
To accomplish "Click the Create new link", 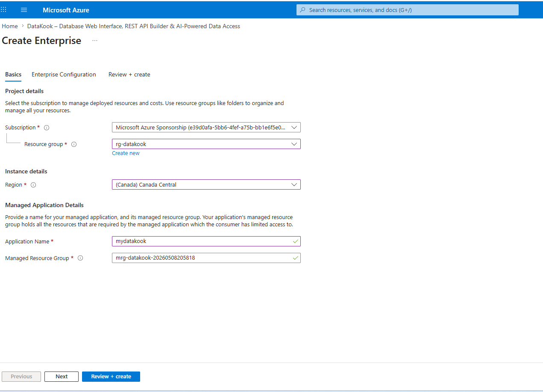I will tap(126, 153).
